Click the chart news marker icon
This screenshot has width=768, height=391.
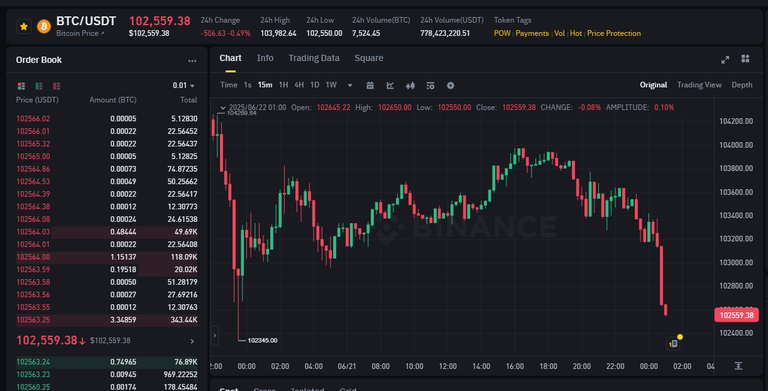pyautogui.click(x=673, y=344)
